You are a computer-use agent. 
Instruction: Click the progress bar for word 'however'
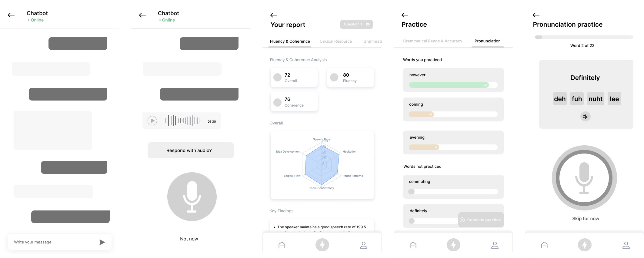click(453, 85)
